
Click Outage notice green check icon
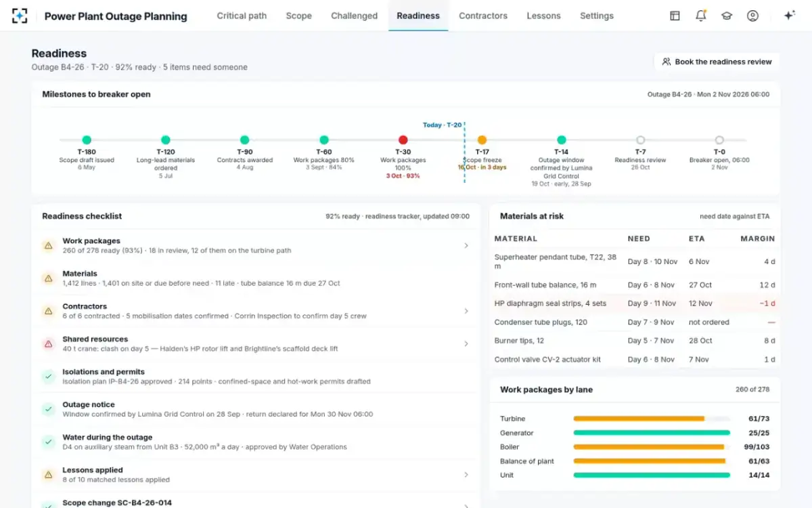pyautogui.click(x=48, y=409)
